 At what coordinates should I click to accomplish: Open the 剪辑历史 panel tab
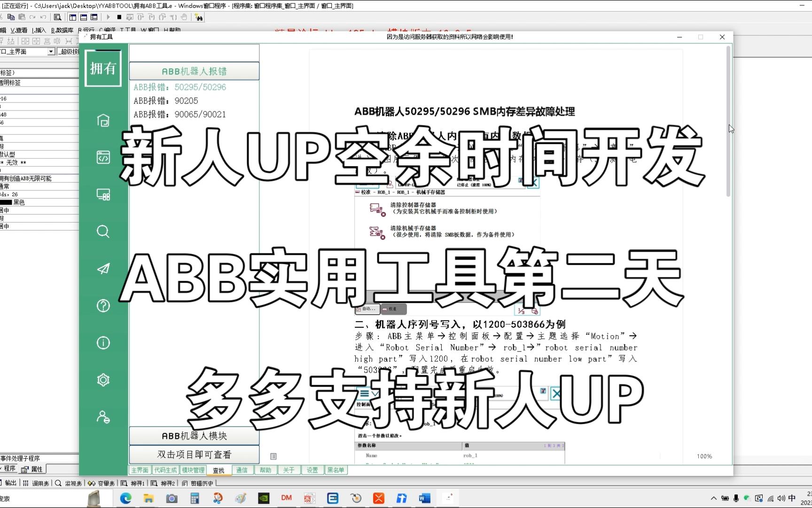pos(198,483)
